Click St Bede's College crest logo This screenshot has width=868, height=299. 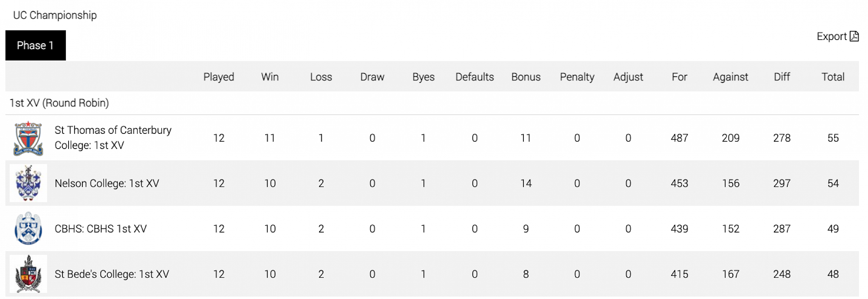coord(28,274)
